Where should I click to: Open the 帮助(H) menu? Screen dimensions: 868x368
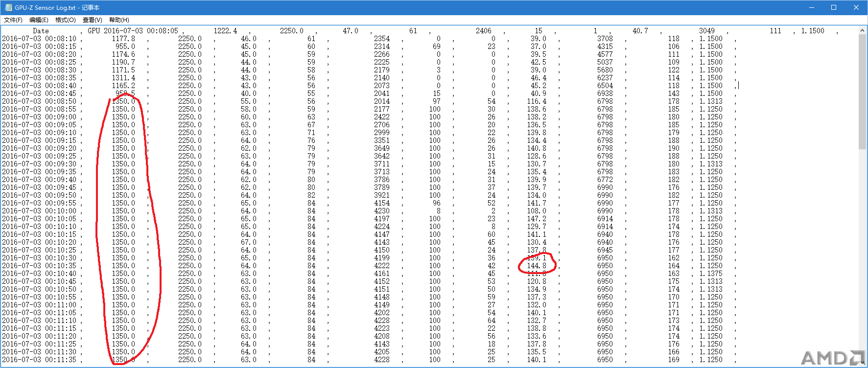click(119, 20)
